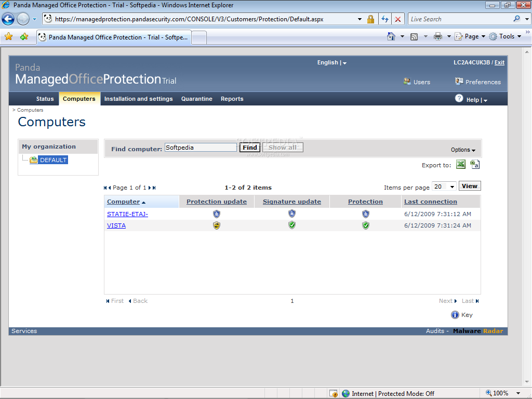532x399 pixels.
Task: Sort by Protection column header
Action: [365, 202]
